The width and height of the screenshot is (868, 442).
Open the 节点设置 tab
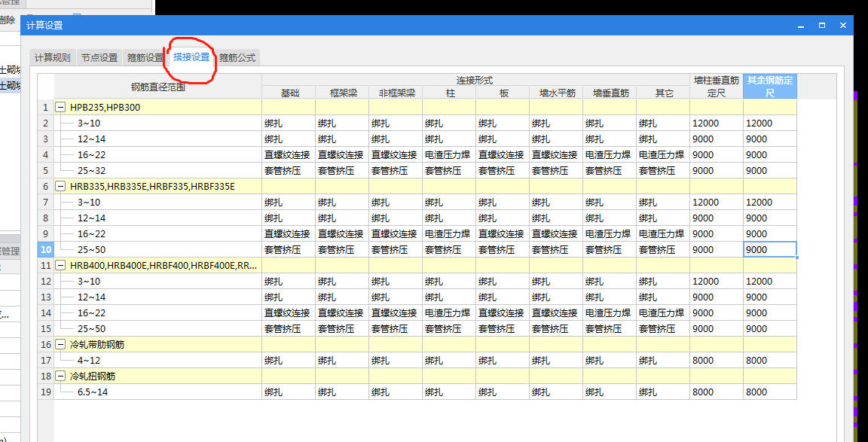click(x=99, y=57)
